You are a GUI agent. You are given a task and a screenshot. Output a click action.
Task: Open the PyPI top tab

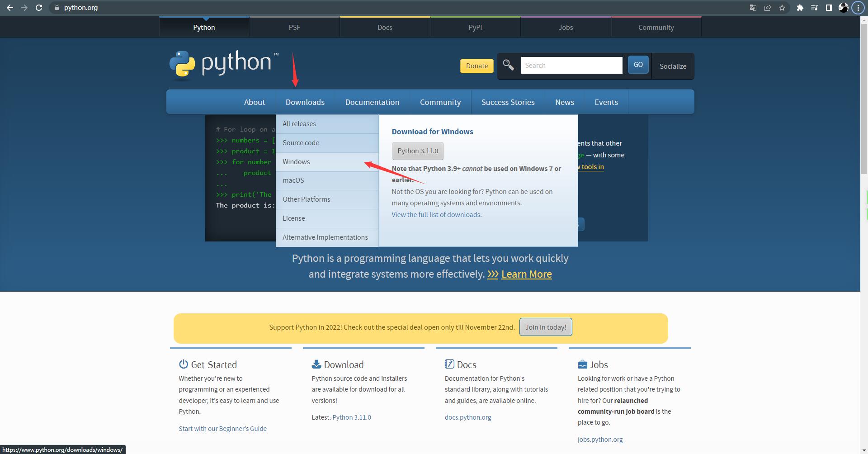[476, 27]
